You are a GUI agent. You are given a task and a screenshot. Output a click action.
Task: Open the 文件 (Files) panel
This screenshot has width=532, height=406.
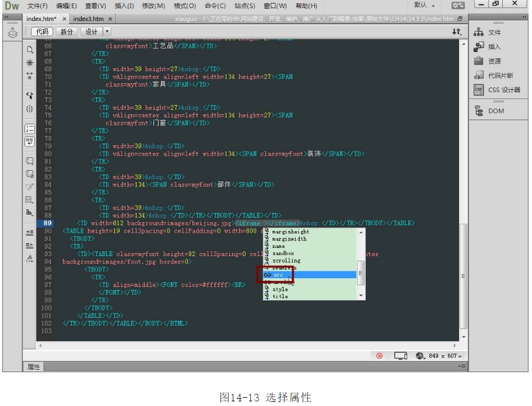[488, 33]
